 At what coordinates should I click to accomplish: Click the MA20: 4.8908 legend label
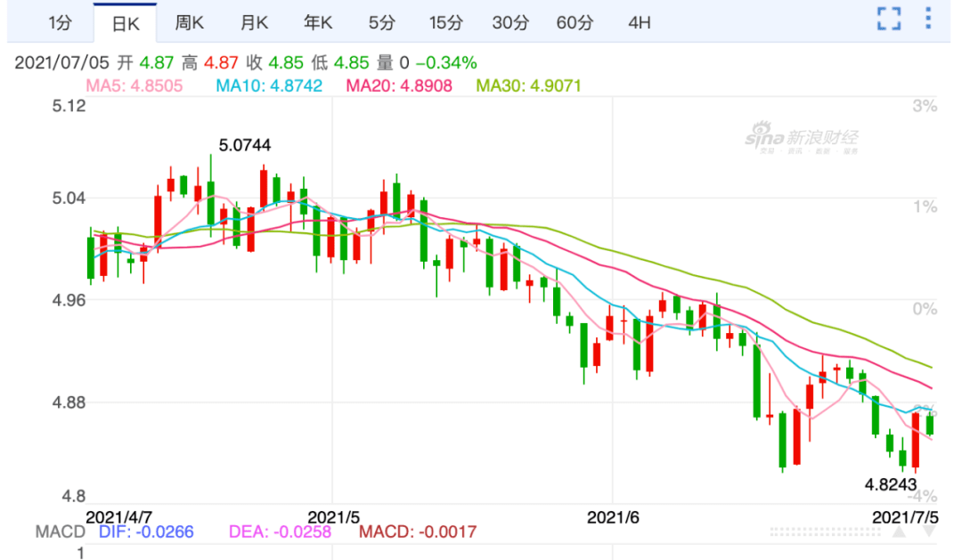coord(399,85)
